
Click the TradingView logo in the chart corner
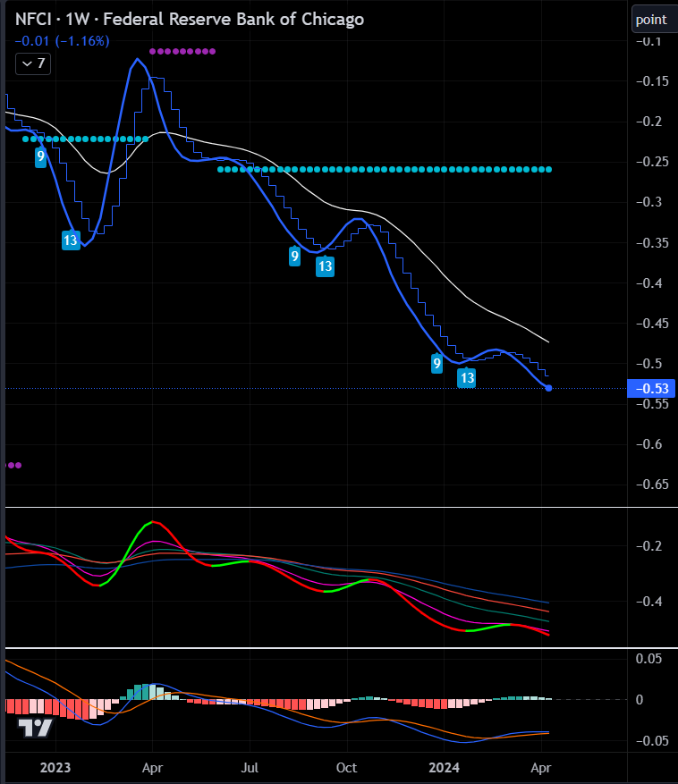click(36, 728)
